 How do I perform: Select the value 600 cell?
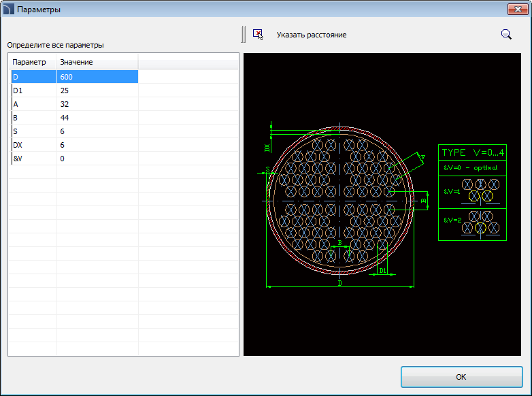(x=97, y=77)
